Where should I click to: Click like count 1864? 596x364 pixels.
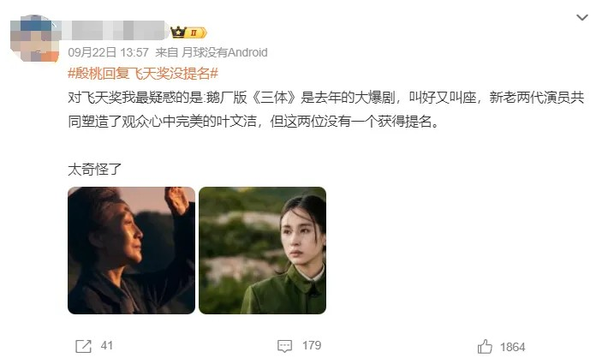tap(512, 347)
